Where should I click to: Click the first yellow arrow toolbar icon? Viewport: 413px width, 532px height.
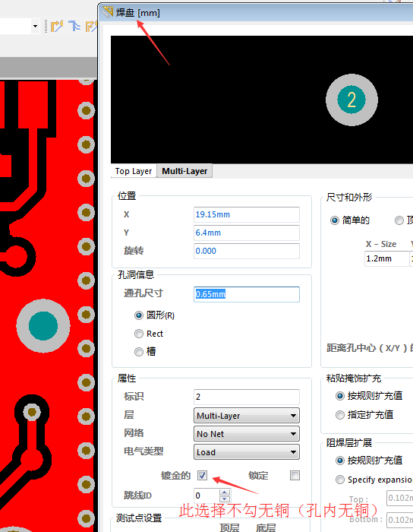[x=57, y=26]
